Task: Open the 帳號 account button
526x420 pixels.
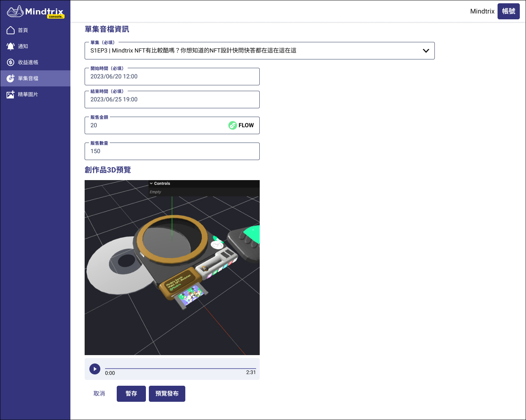Action: 508,11
